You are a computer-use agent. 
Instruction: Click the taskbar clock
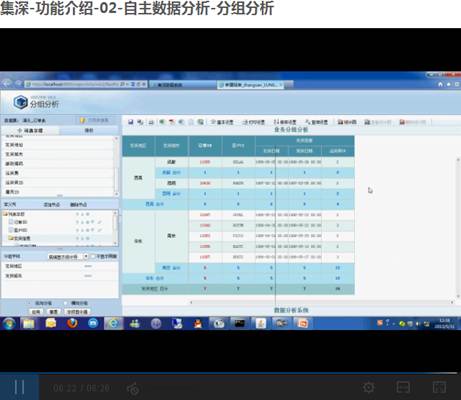click(x=444, y=323)
